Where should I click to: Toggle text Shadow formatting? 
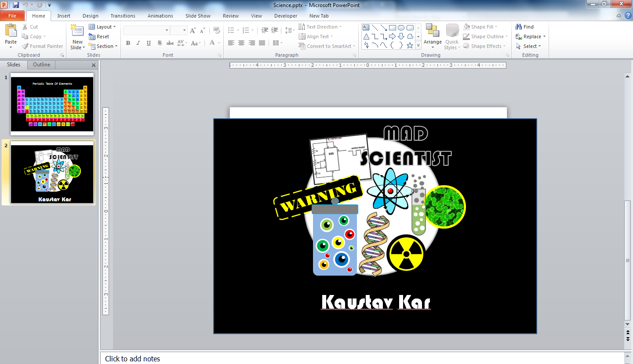pos(159,43)
